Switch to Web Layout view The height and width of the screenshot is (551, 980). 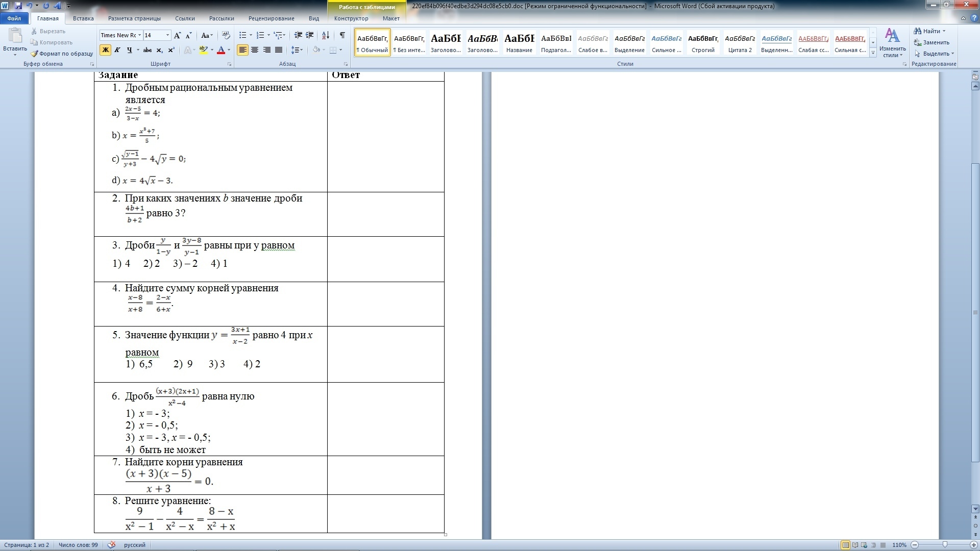(x=865, y=545)
